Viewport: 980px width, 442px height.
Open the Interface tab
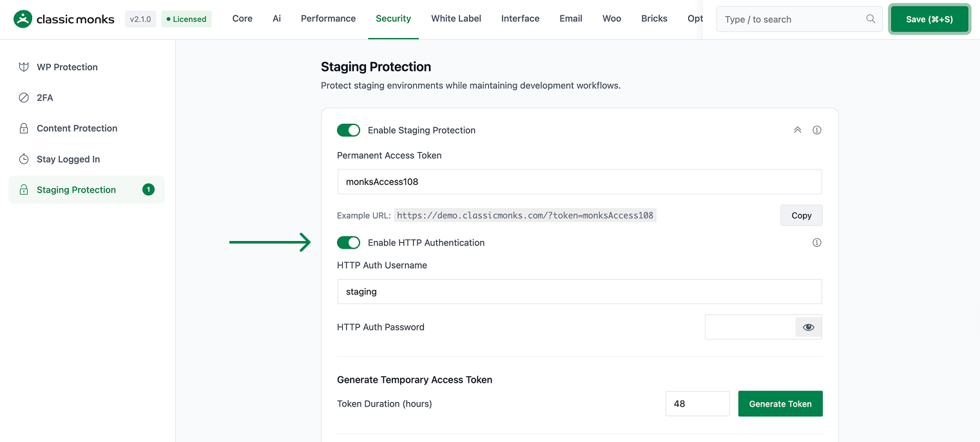520,19
